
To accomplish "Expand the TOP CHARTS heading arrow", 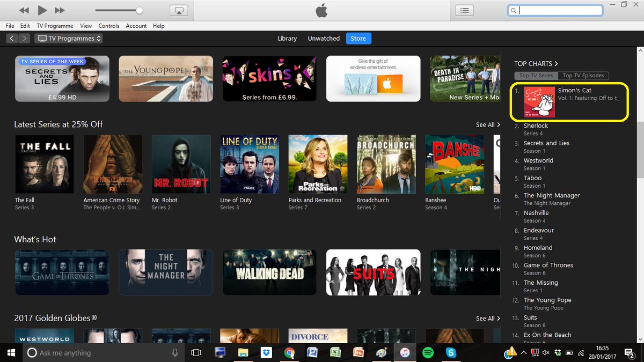I will tap(557, 64).
